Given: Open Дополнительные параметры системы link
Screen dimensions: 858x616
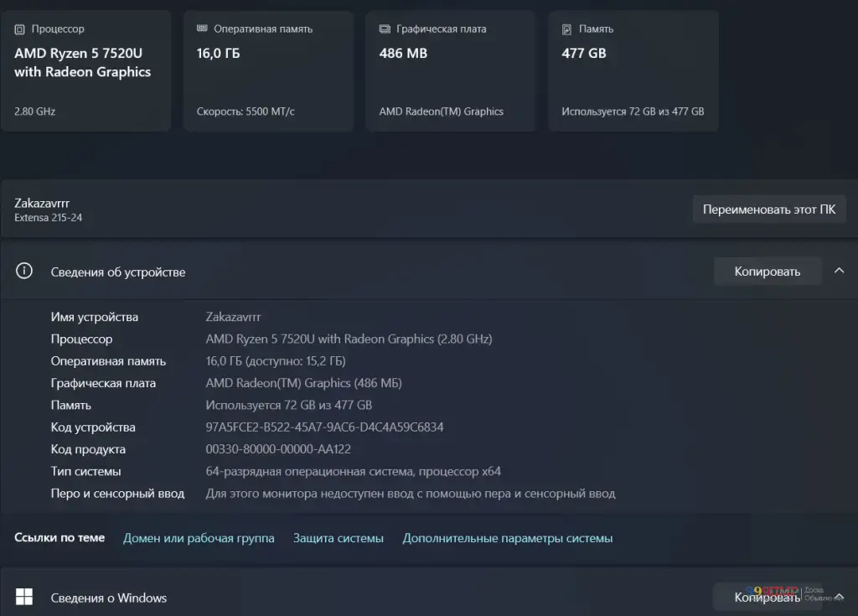Looking at the screenshot, I should pos(508,538).
